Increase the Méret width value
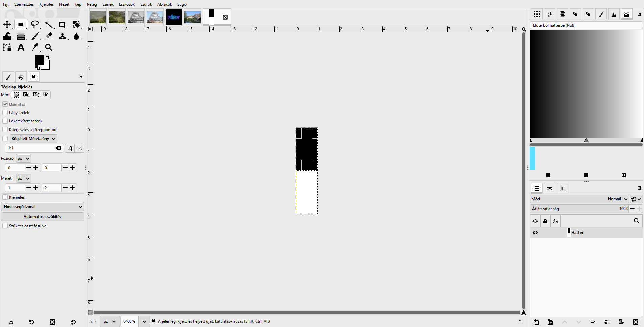 (x=36, y=188)
